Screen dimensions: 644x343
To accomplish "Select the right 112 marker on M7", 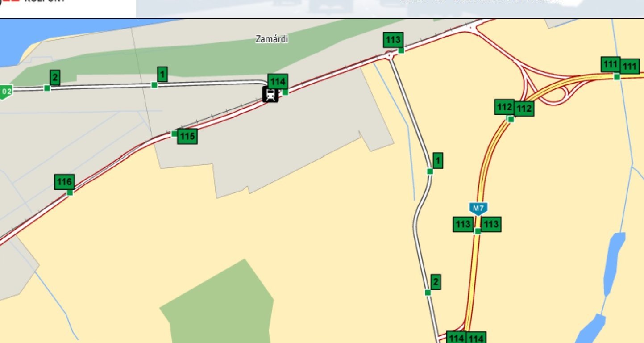I will [524, 109].
